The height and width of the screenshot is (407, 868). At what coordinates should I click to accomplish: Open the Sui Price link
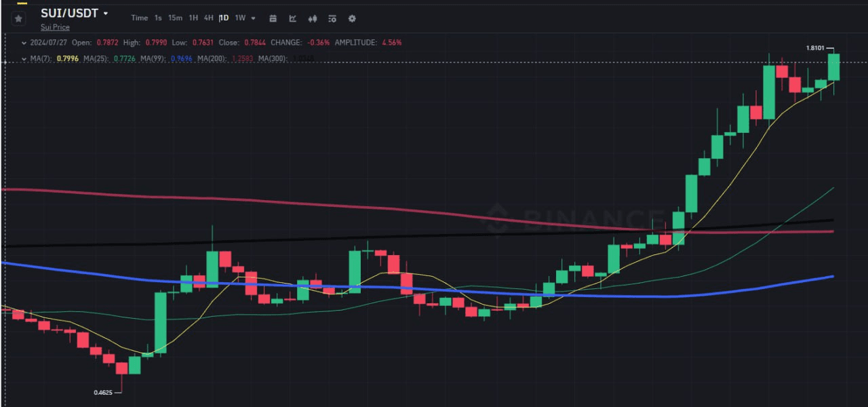point(55,27)
